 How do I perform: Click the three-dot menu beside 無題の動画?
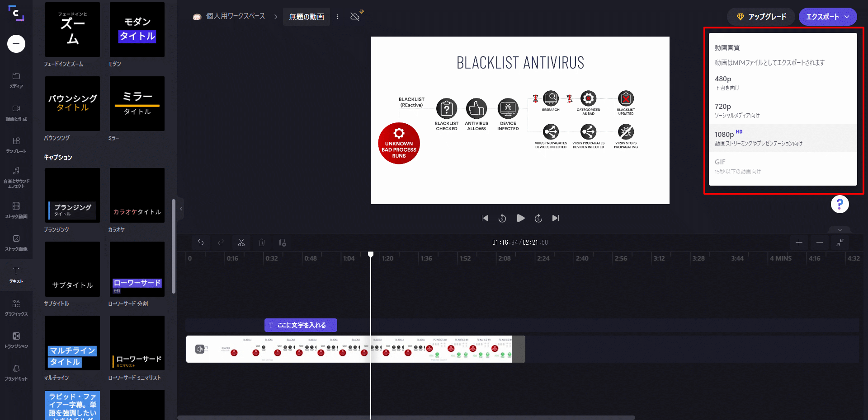click(337, 16)
